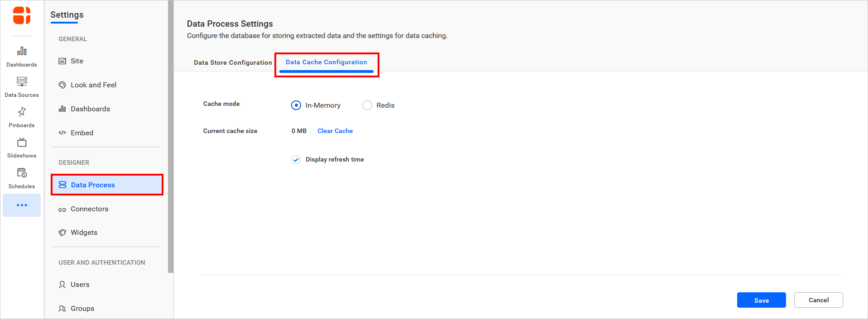Click the Data Process database icon
This screenshot has height=319, width=868.
point(62,185)
